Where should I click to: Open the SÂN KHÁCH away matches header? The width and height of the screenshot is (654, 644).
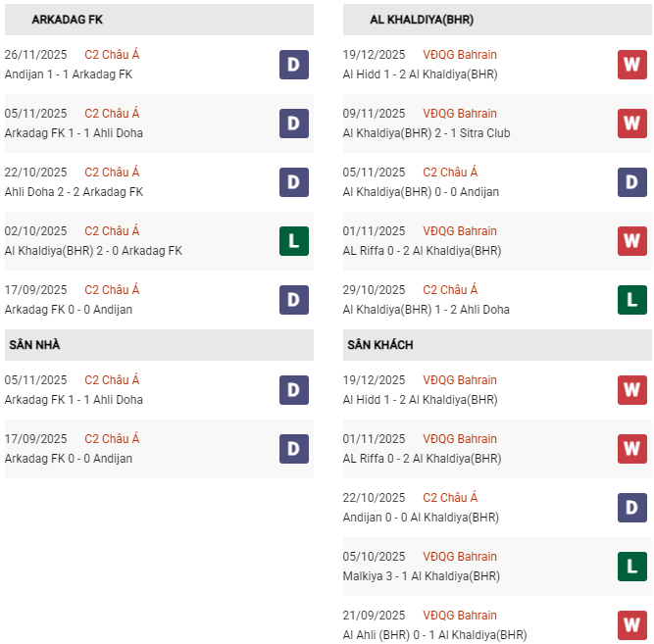(379, 345)
